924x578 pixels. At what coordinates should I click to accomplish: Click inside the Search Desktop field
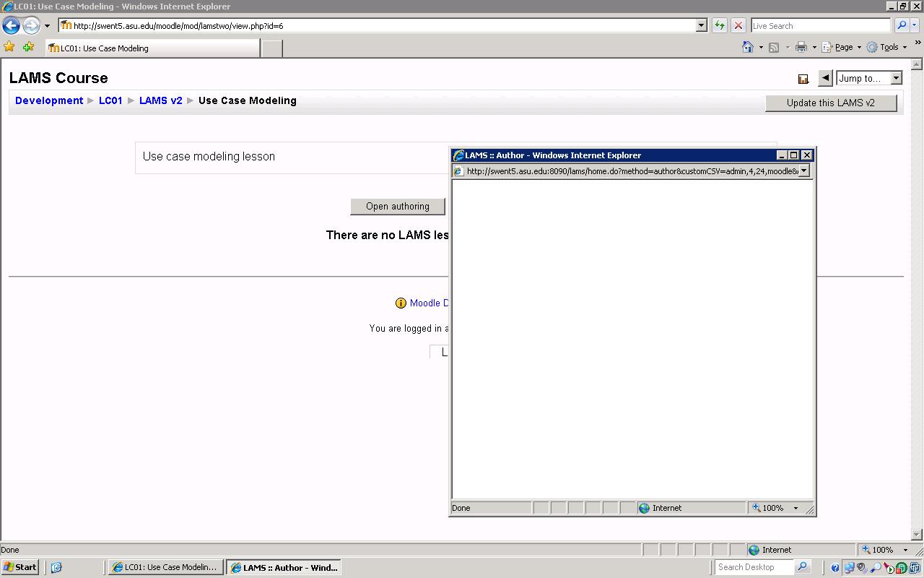754,567
